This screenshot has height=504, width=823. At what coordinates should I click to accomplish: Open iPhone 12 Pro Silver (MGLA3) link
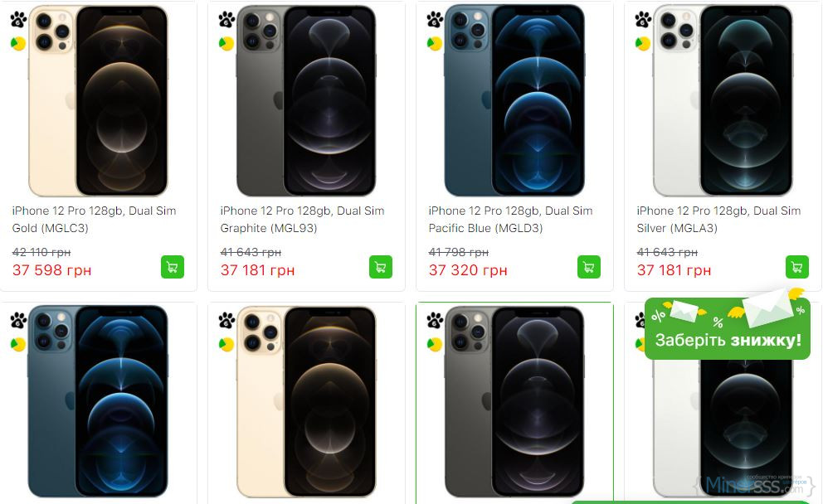[718, 220]
